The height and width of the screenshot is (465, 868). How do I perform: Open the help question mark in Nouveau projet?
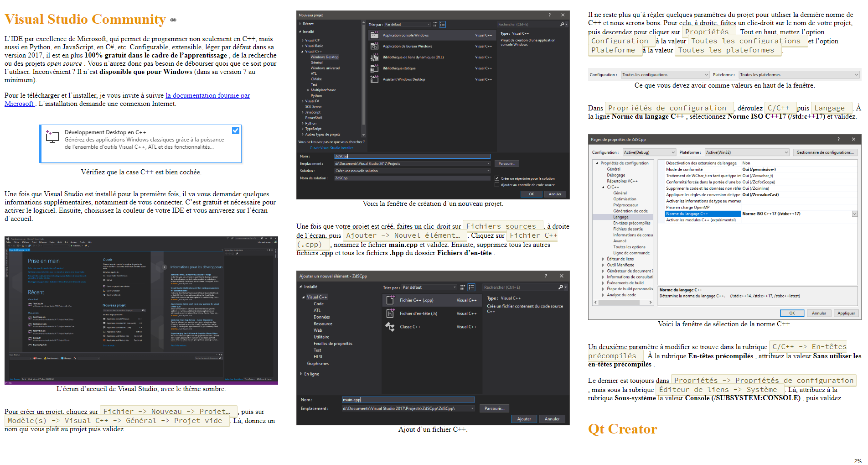[549, 15]
